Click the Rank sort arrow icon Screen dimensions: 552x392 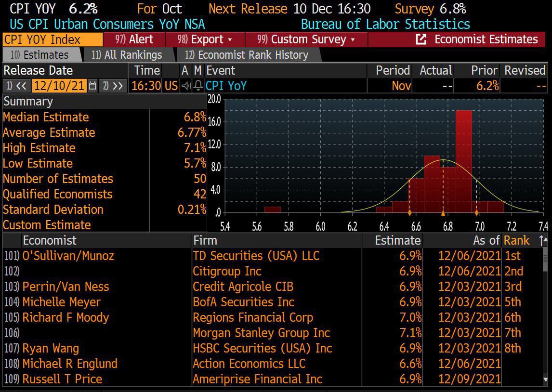(x=541, y=241)
